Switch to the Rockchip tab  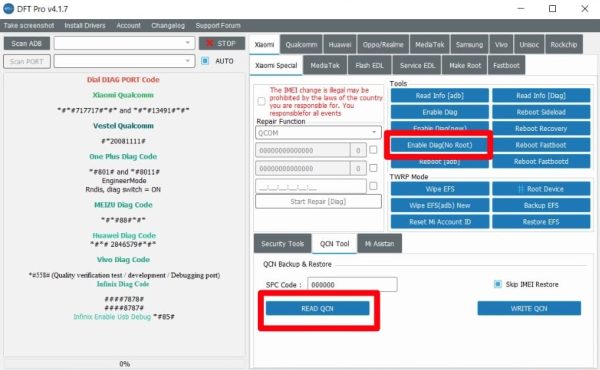click(x=564, y=44)
